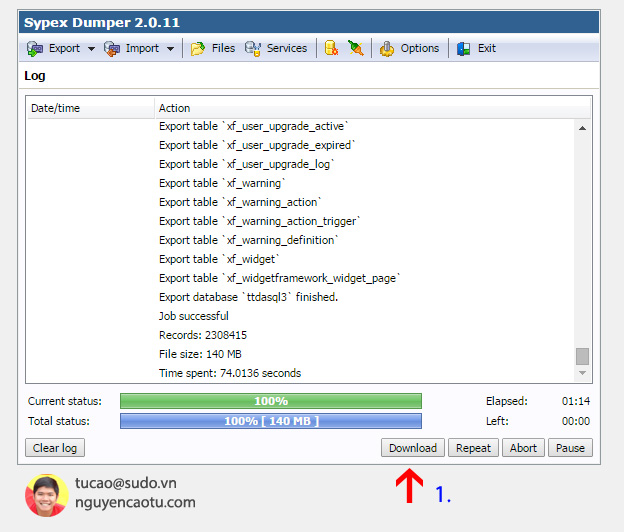Click the Download button

click(x=413, y=448)
